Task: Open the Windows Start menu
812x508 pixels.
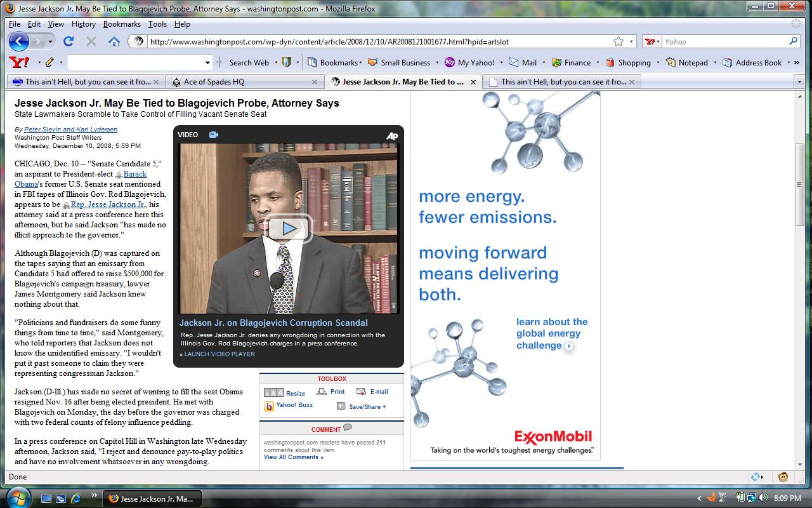Action: 17,498
